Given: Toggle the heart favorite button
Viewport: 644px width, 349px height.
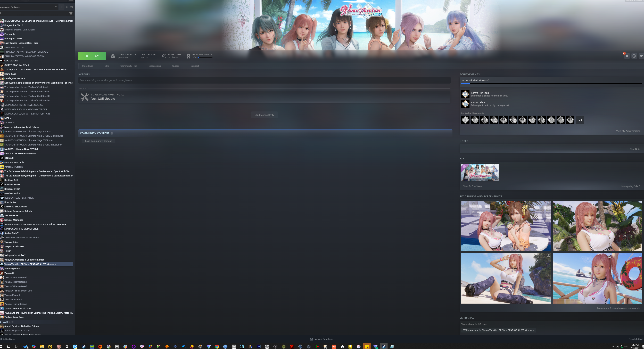Looking at the screenshot, I should [641, 56].
